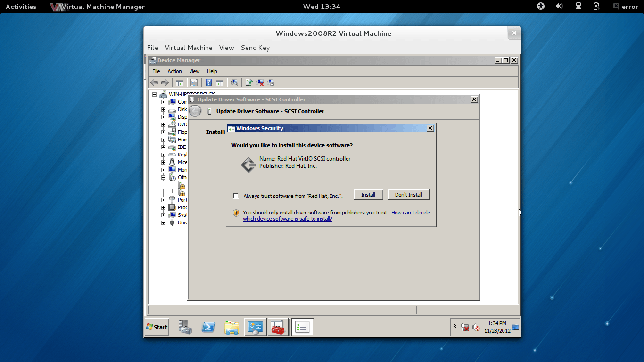Open the 'error' user menu in top bar

[625, 7]
